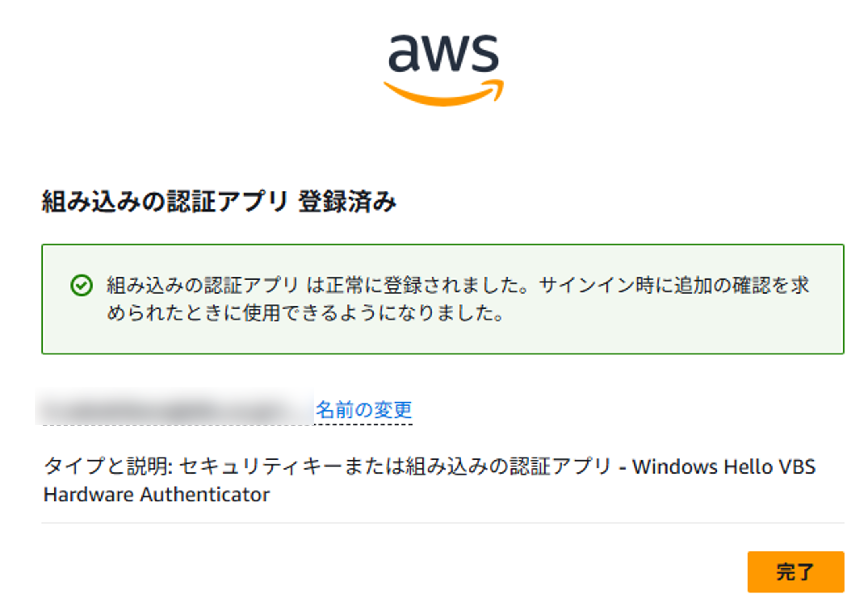Click the green success checkmark icon
The image size is (868, 615).
pyautogui.click(x=81, y=286)
